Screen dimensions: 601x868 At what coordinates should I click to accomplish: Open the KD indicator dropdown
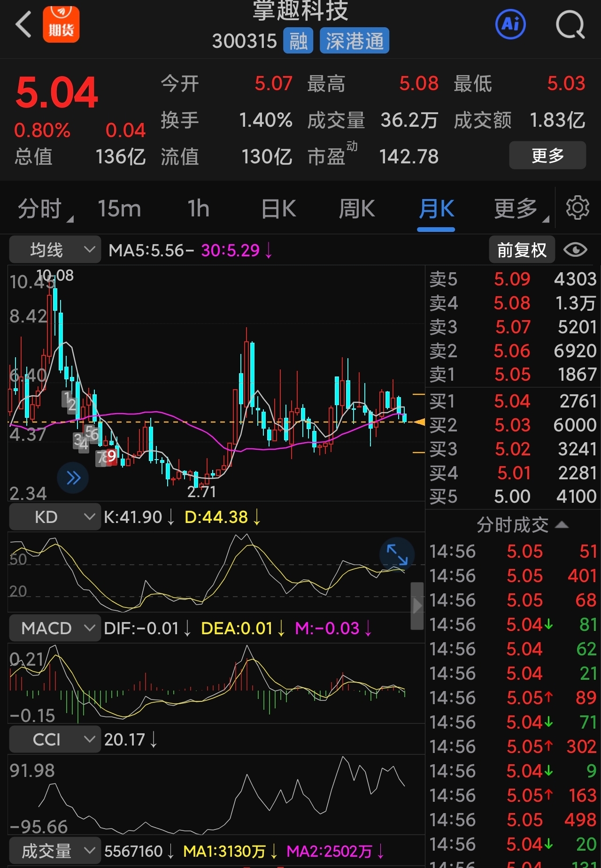pos(55,516)
